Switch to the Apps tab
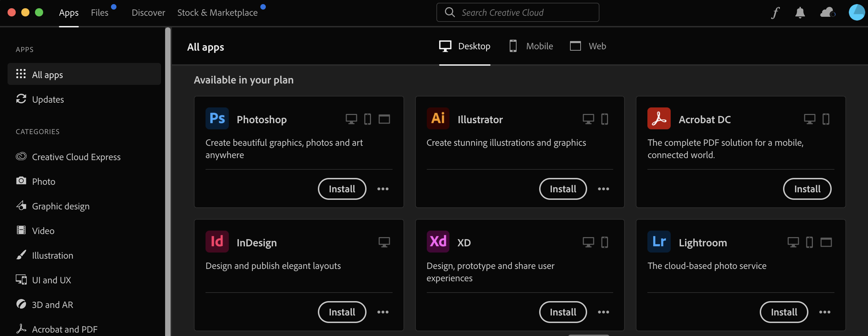Viewport: 868px width, 336px height. coord(69,13)
